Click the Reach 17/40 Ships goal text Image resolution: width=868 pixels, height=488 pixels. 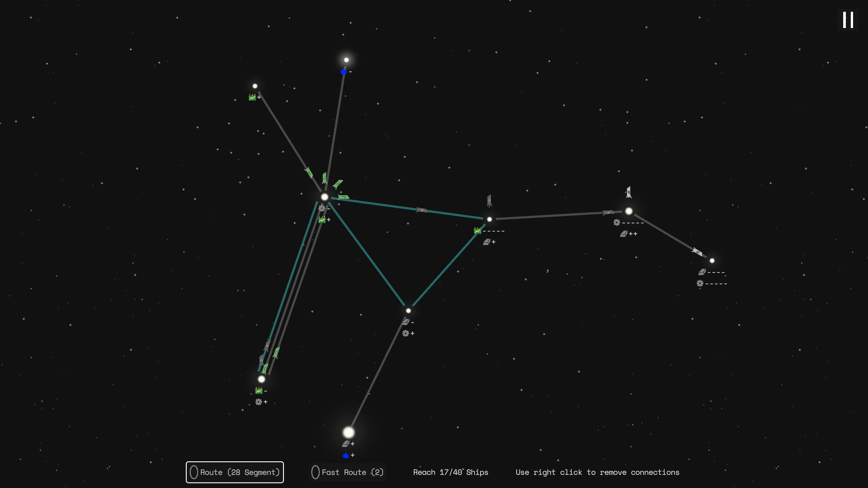pos(450,472)
